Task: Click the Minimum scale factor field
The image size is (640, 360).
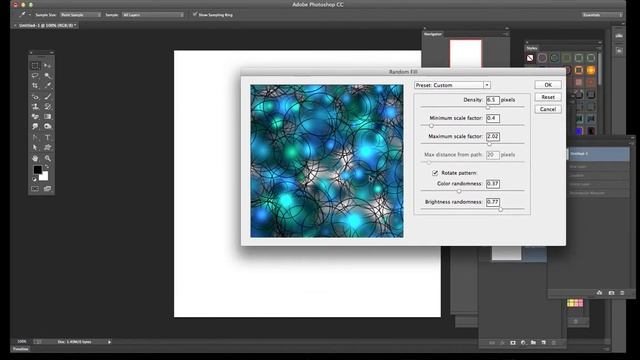Action: (x=493, y=118)
